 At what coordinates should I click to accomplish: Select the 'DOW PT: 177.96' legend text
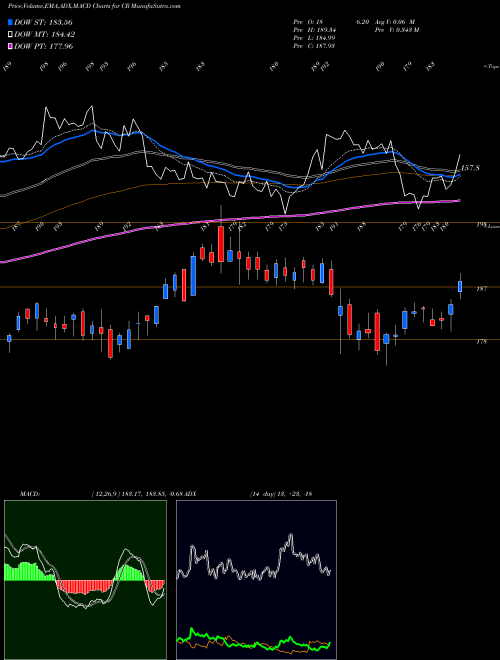(x=44, y=46)
